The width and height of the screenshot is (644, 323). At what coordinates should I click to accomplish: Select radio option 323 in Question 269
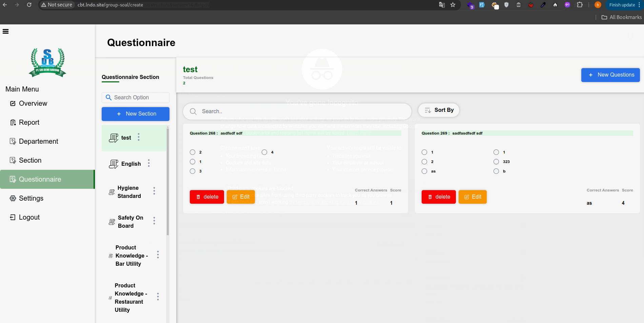496,162
